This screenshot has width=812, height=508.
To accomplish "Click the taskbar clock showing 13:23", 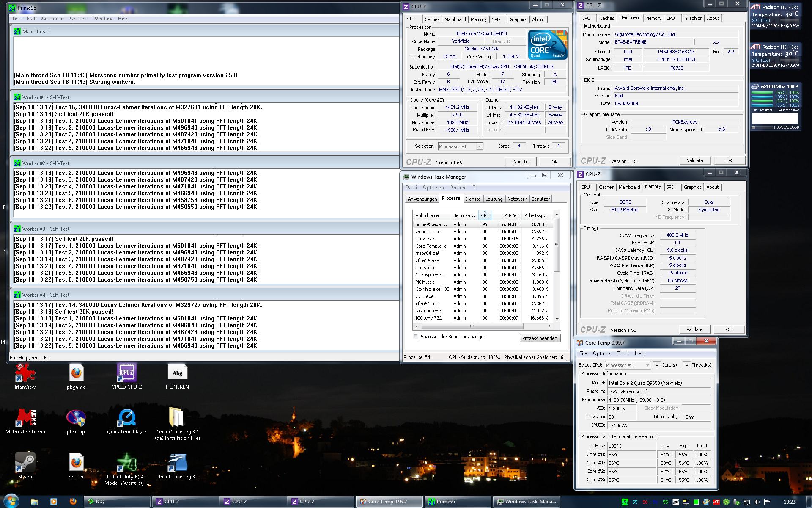I will [789, 502].
